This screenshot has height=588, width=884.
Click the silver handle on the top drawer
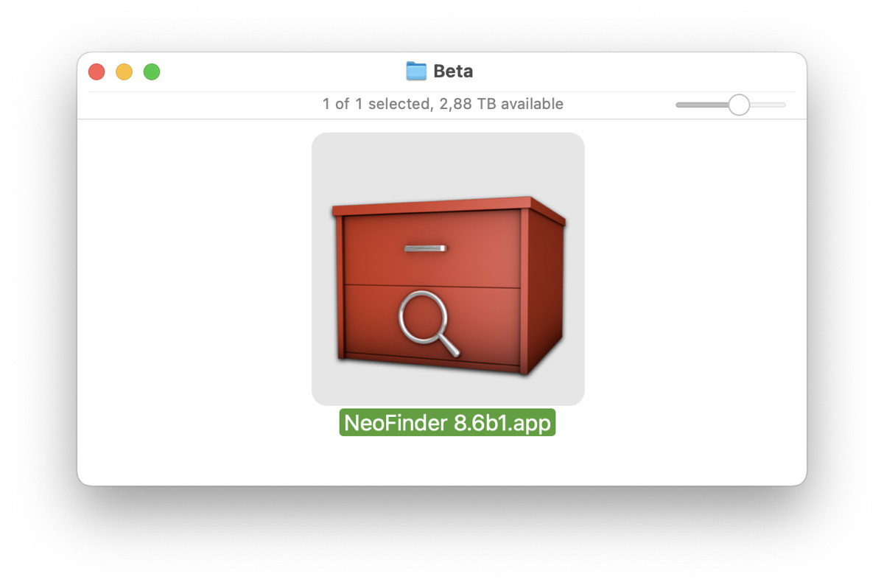pos(425,248)
